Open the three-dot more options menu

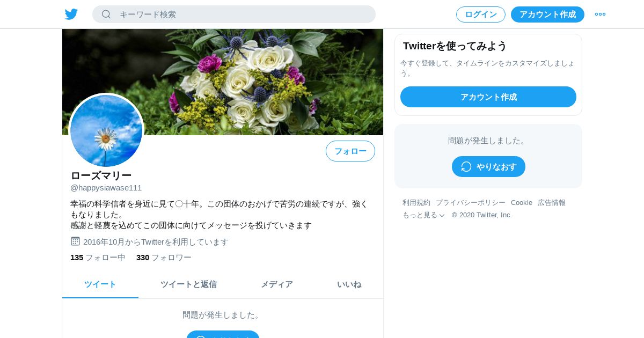click(600, 14)
